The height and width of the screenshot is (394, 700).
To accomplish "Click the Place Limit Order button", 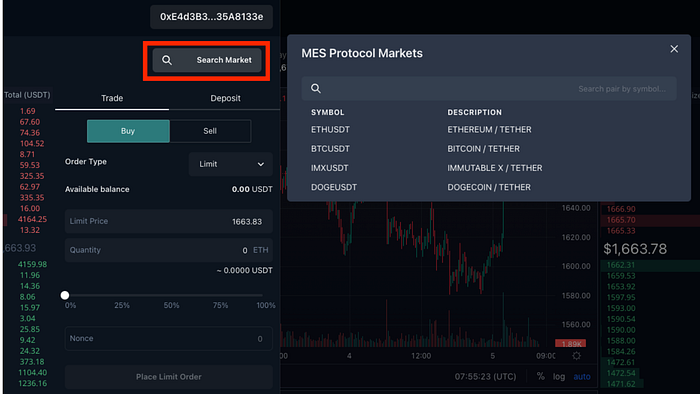I will (169, 377).
